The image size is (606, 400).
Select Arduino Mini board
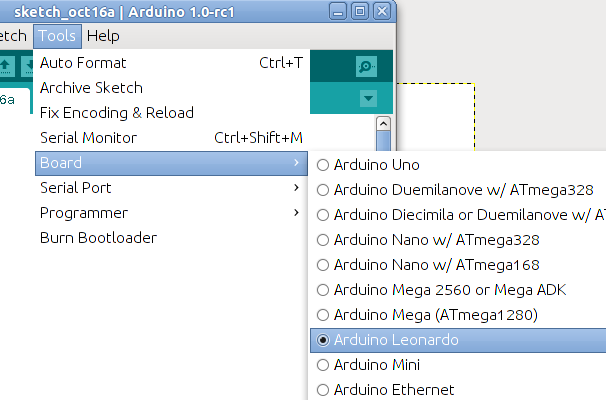coord(458,365)
